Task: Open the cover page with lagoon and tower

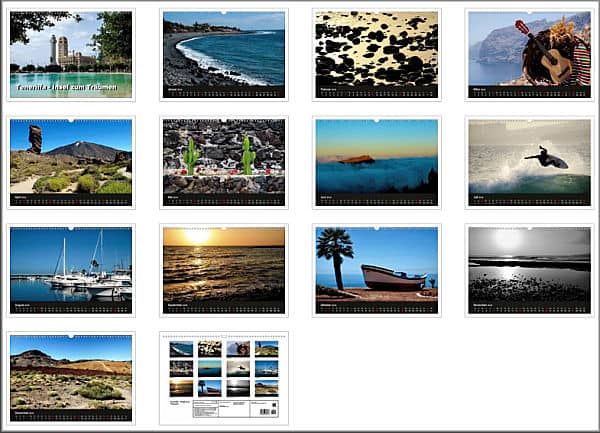Action: click(71, 55)
